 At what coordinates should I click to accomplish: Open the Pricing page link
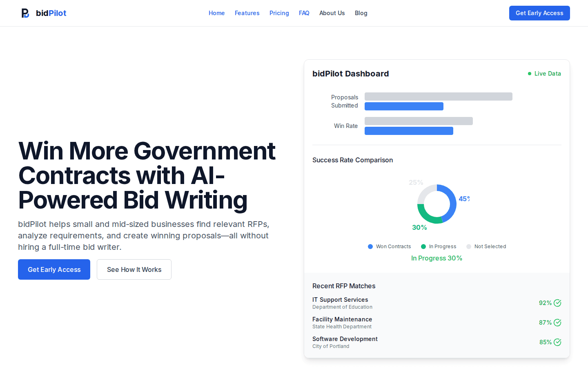(279, 13)
